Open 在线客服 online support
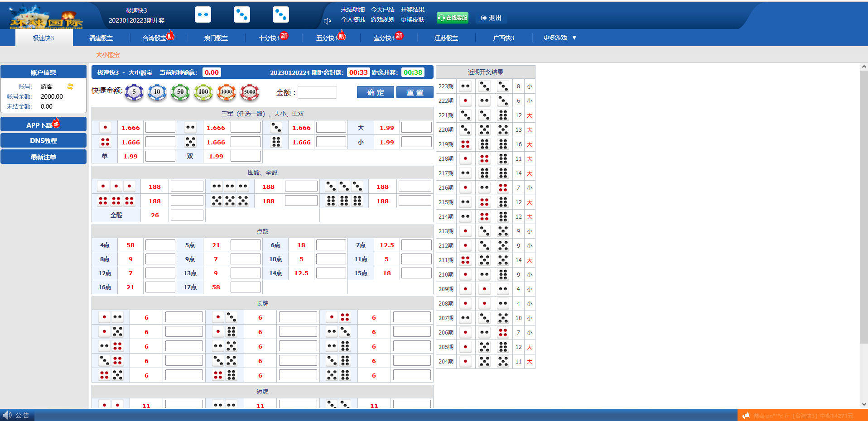Image resolution: width=868 pixels, height=421 pixels. 452,18
